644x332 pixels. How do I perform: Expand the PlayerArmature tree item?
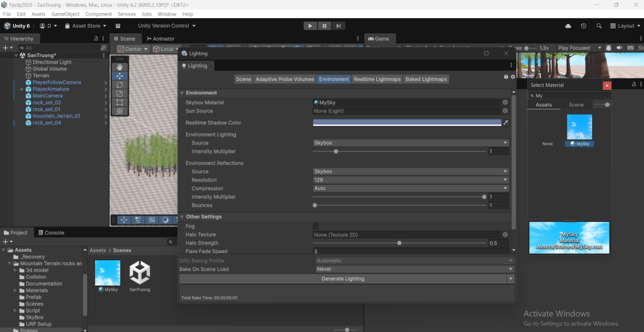pos(21,89)
